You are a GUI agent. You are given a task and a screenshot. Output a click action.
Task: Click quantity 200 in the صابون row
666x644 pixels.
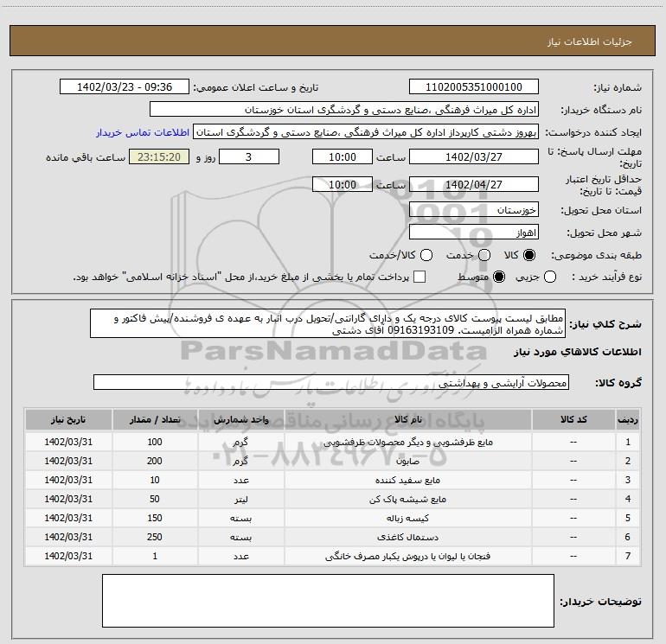155,461
